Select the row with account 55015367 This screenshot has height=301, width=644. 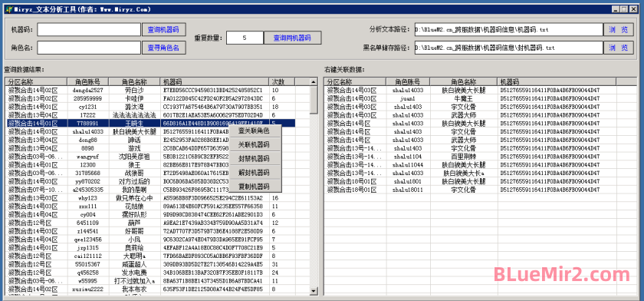pos(150,264)
